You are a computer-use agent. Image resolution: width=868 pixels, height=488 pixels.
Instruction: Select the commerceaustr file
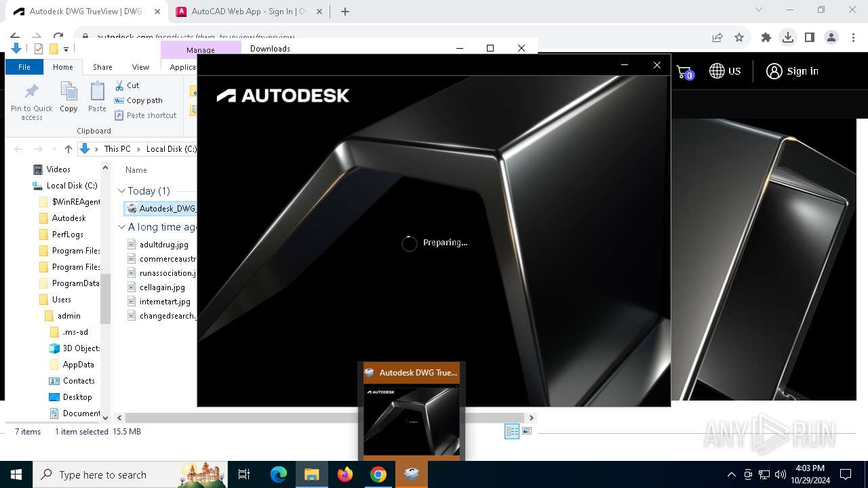[167, 259]
